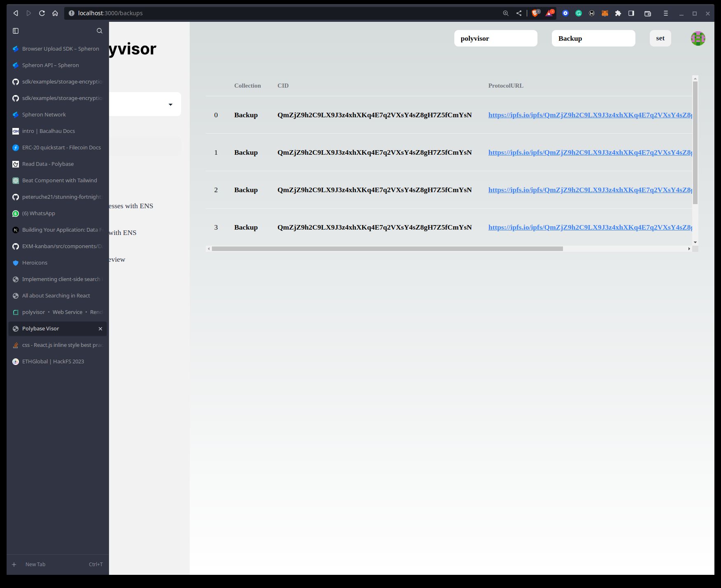Switch to Spheron API – Spheron tab
This screenshot has height=588, width=721.
click(58, 65)
